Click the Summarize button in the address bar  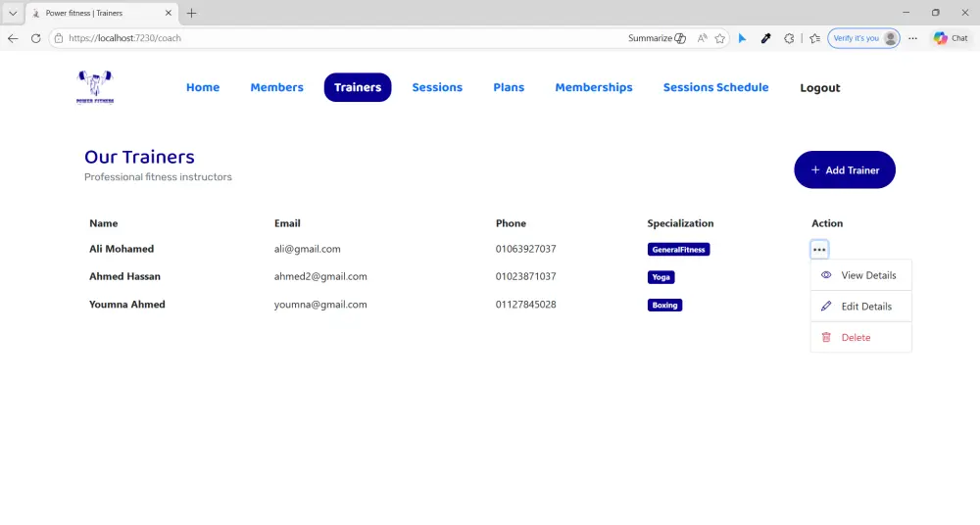[657, 38]
